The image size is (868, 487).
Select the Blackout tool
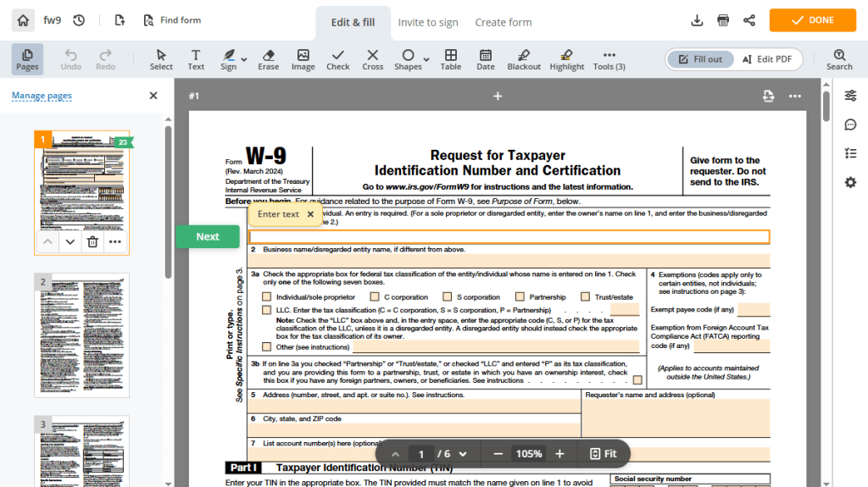(524, 59)
